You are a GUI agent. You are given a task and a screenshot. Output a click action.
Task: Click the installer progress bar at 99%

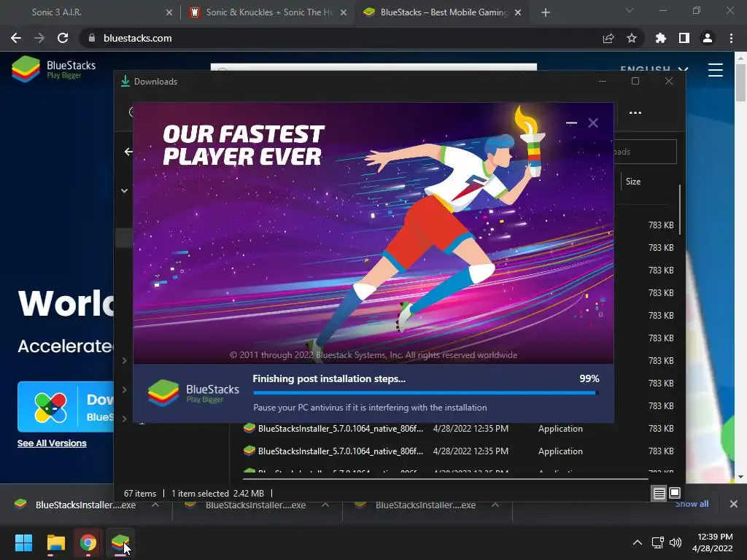(x=426, y=393)
